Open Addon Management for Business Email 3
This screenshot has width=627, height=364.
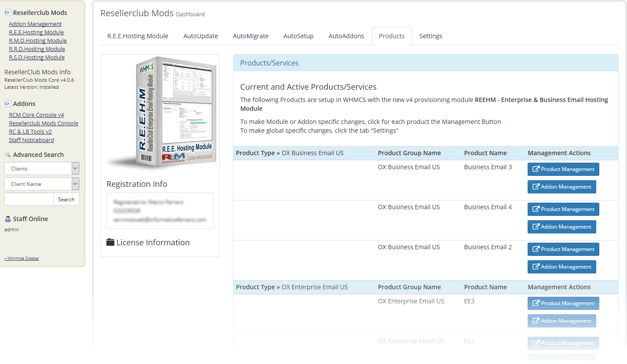[x=562, y=187]
